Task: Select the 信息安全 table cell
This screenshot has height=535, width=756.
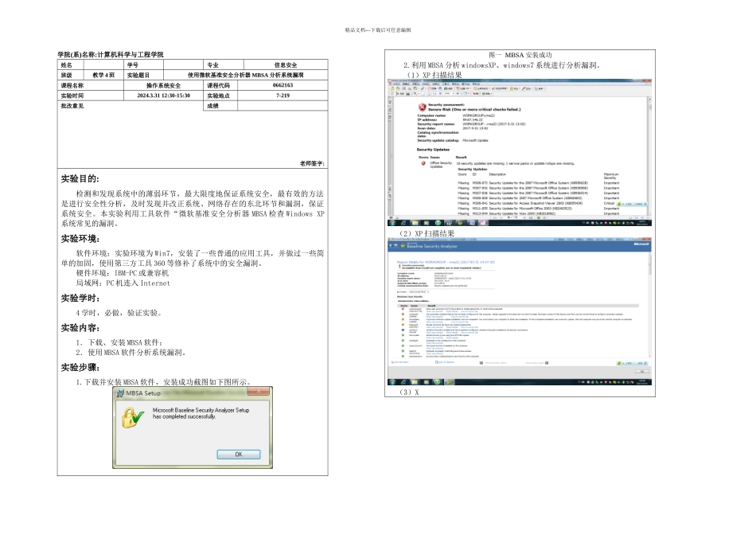Action: [286, 64]
